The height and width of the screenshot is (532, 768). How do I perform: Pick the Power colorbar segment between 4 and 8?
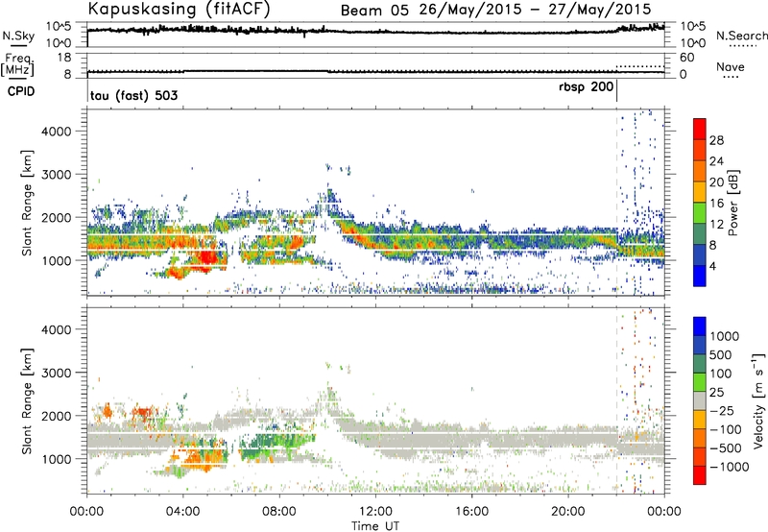(x=700, y=254)
